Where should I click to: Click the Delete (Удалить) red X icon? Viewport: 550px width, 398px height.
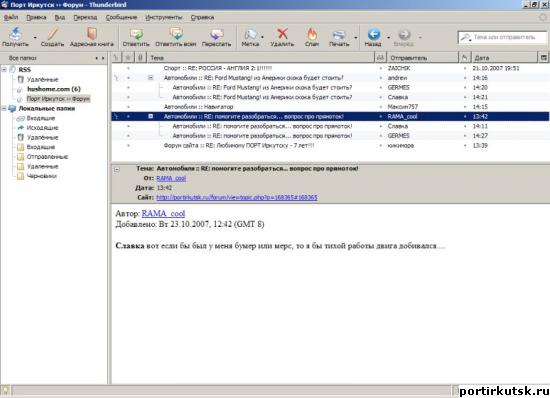[x=282, y=34]
